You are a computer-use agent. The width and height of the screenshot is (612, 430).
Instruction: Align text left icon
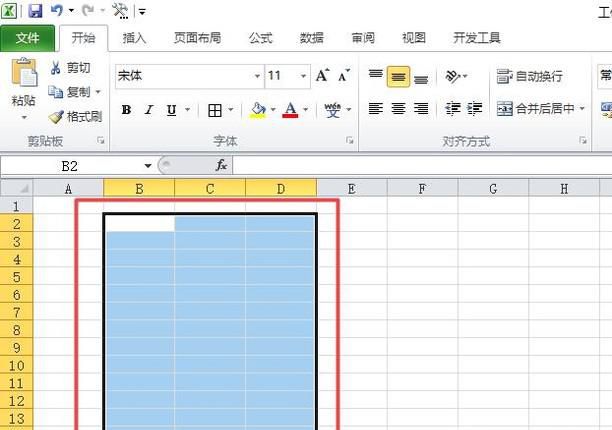[x=375, y=108]
